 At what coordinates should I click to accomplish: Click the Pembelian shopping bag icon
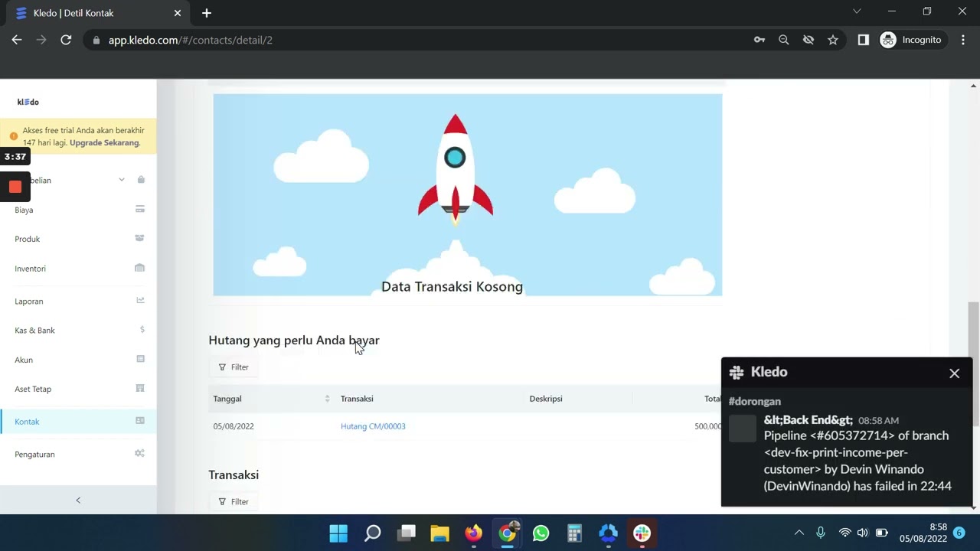(x=141, y=180)
